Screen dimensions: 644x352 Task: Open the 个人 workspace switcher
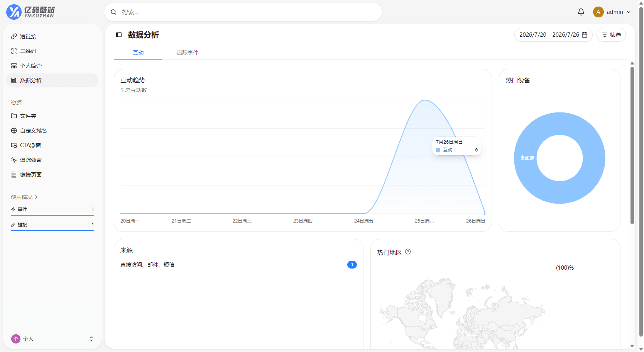[52, 339]
